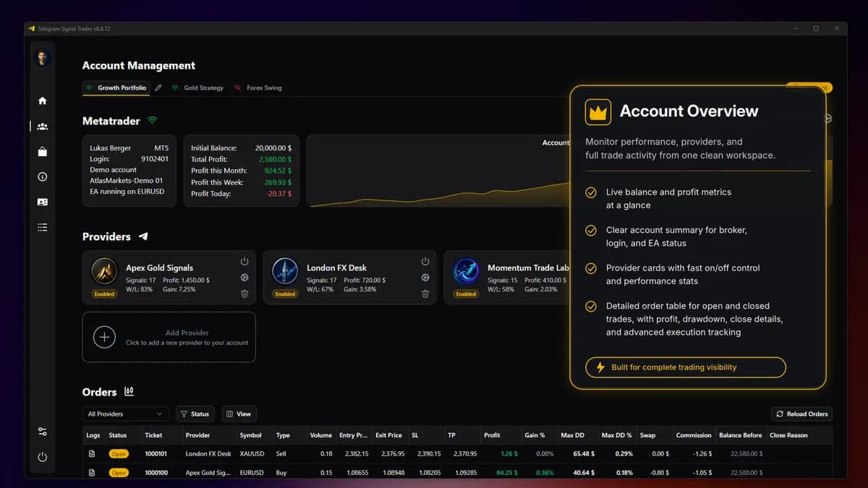Click the Provider column header
Image resolution: width=868 pixels, height=488 pixels.
(x=197, y=435)
